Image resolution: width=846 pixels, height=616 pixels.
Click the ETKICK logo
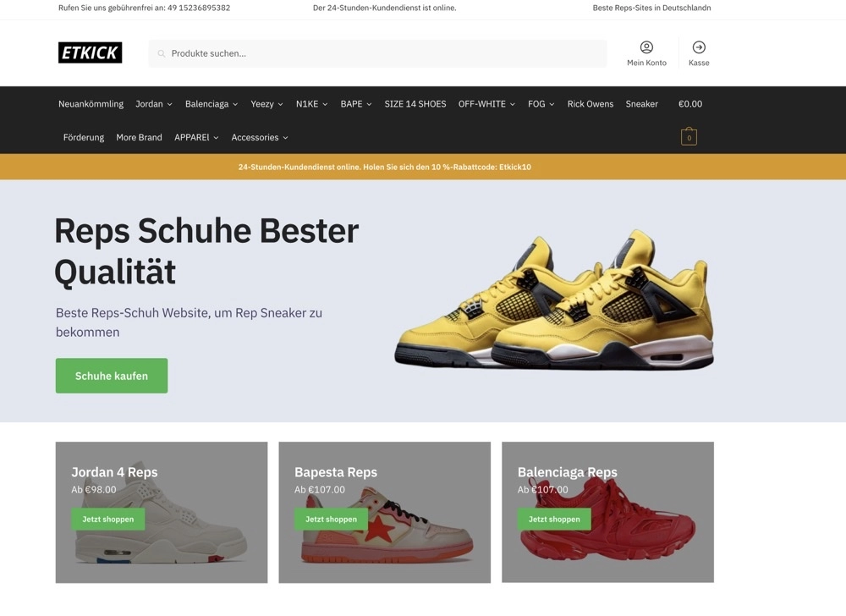pos(91,52)
